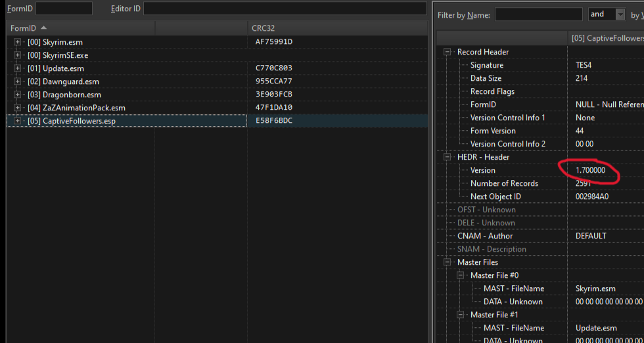The image size is (644, 343).
Task: Select the Number of Records row
Action: [540, 183]
